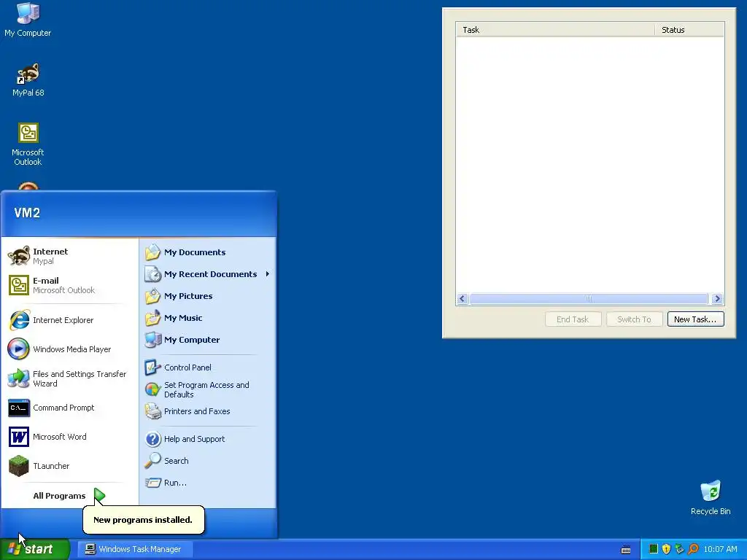The width and height of the screenshot is (747, 560).
Task: Open Command Prompt from Start menu
Action: click(x=69, y=408)
